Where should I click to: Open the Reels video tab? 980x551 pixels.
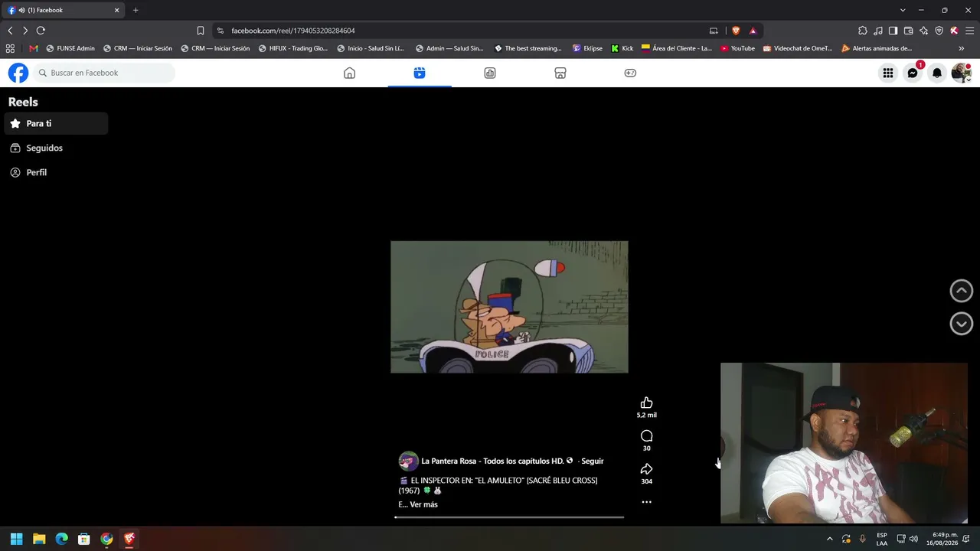[x=420, y=73]
